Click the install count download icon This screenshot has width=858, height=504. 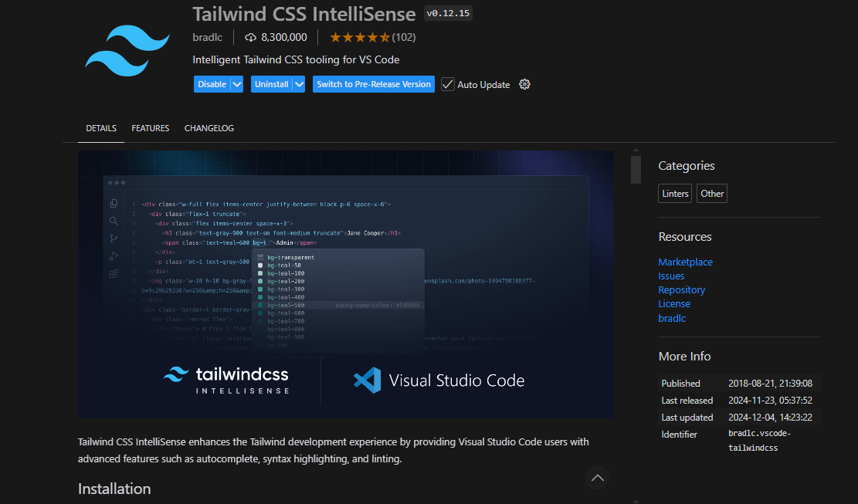click(251, 38)
